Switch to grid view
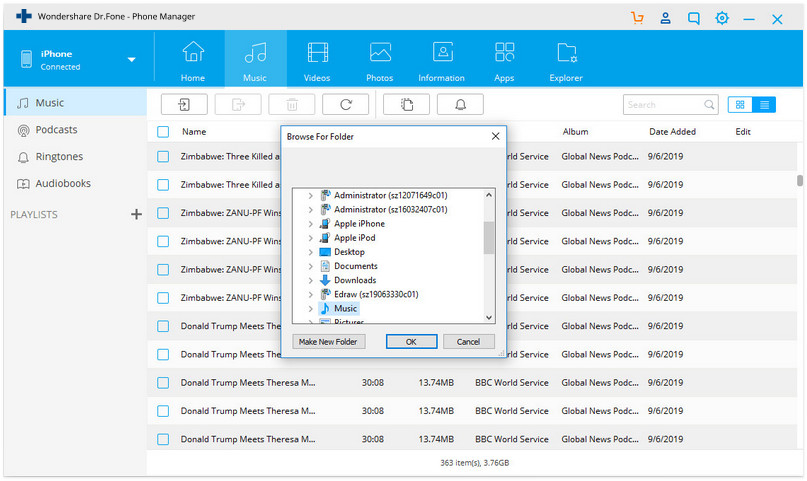 click(740, 105)
